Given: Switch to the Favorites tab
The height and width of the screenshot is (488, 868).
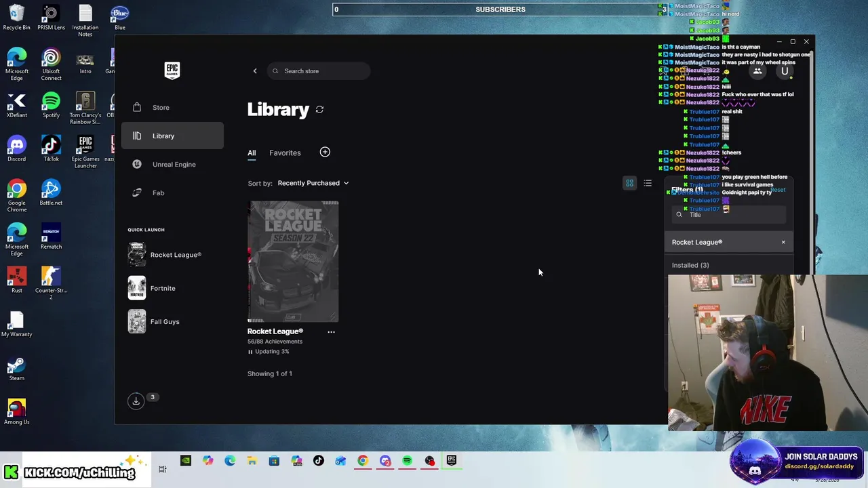Looking at the screenshot, I should pos(285,152).
